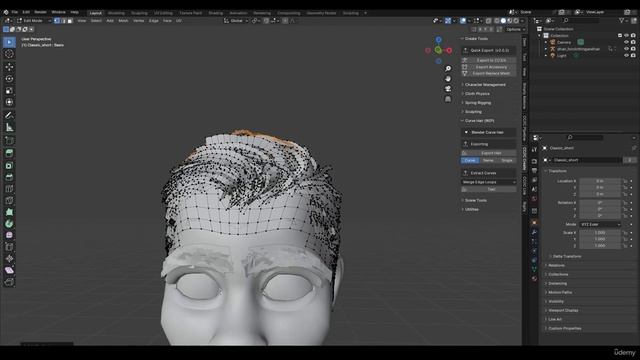Open the Options dropdown in viewport
This screenshot has height=360, width=640.
pos(515,29)
